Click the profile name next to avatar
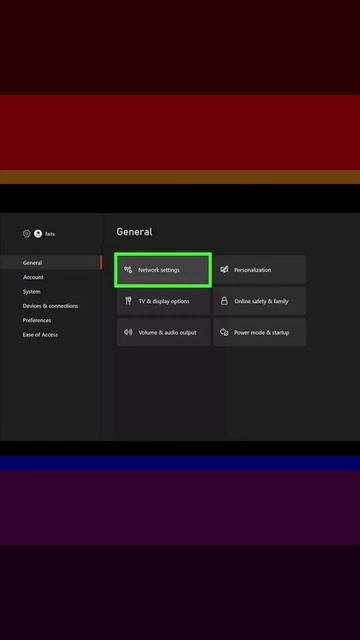 pos(50,234)
